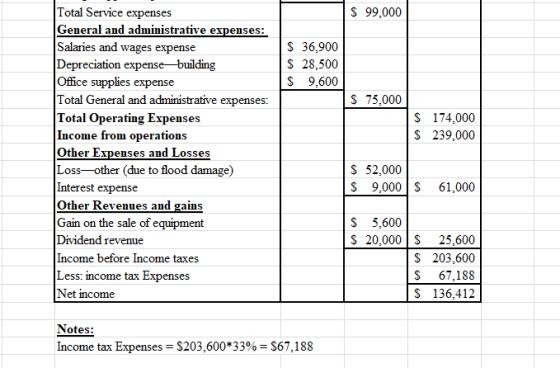Click 'Other Expenses and Losses' heading
The width and height of the screenshot is (560, 368).
point(134,153)
